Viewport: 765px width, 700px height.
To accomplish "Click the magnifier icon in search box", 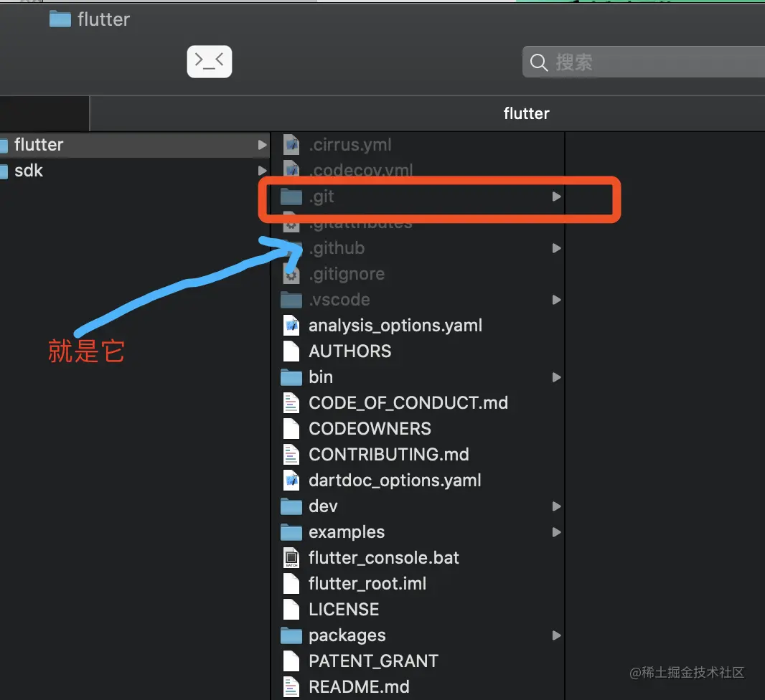I will pos(539,62).
